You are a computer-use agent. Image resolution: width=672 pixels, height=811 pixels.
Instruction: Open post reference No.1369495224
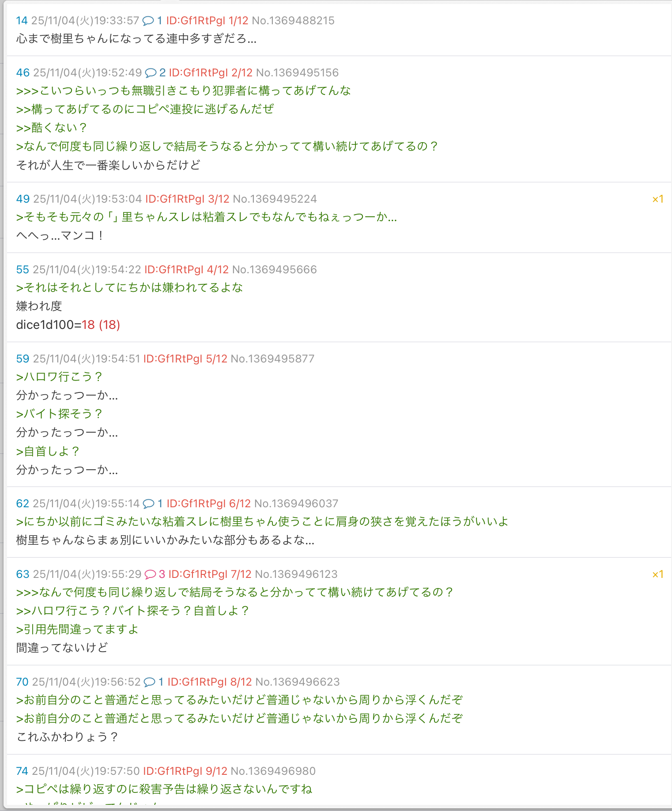pyautogui.click(x=275, y=199)
